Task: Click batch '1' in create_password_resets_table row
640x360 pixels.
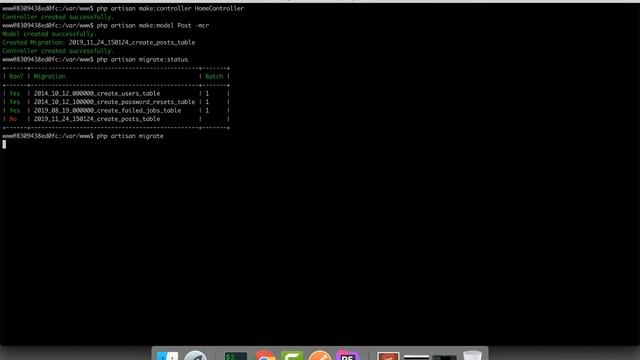Action: [207, 102]
